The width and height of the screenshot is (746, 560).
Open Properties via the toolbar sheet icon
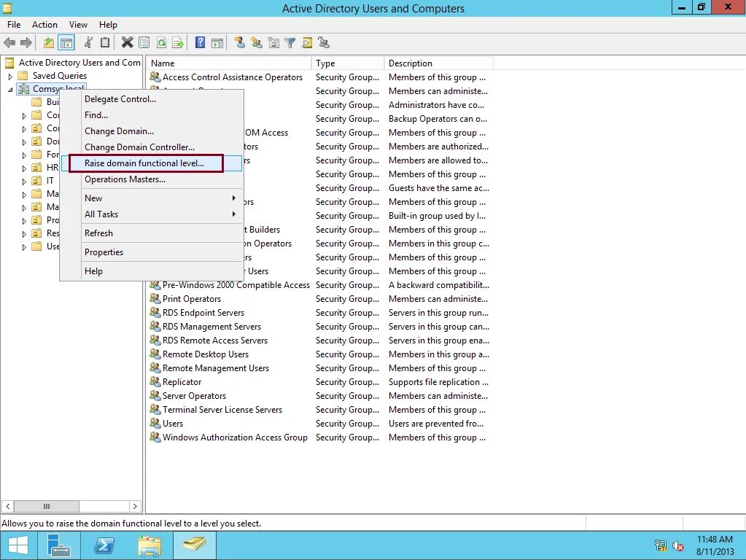point(144,43)
